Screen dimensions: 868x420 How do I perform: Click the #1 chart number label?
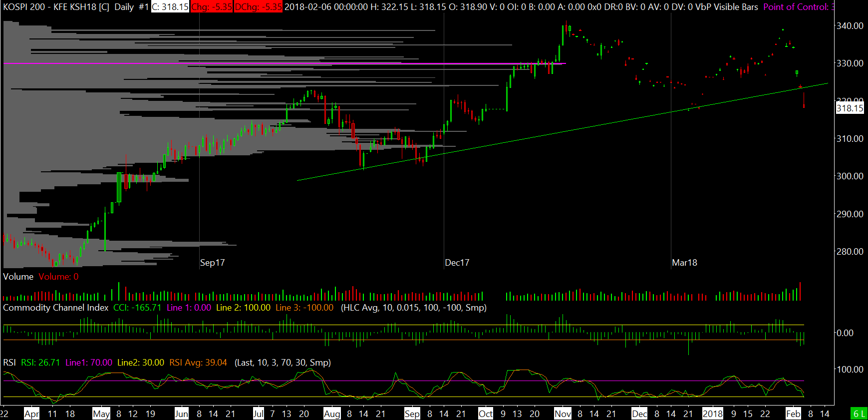[x=144, y=7]
